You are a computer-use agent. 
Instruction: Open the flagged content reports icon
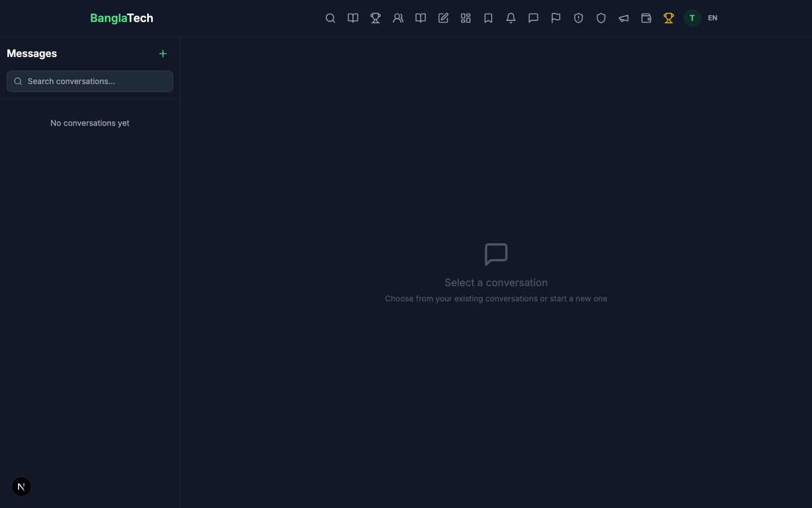(x=556, y=18)
